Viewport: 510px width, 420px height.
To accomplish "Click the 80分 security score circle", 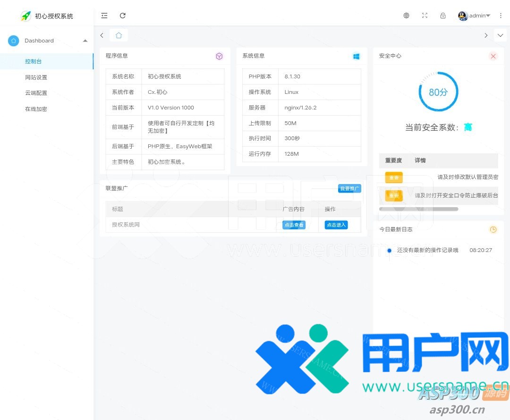I will coord(438,92).
